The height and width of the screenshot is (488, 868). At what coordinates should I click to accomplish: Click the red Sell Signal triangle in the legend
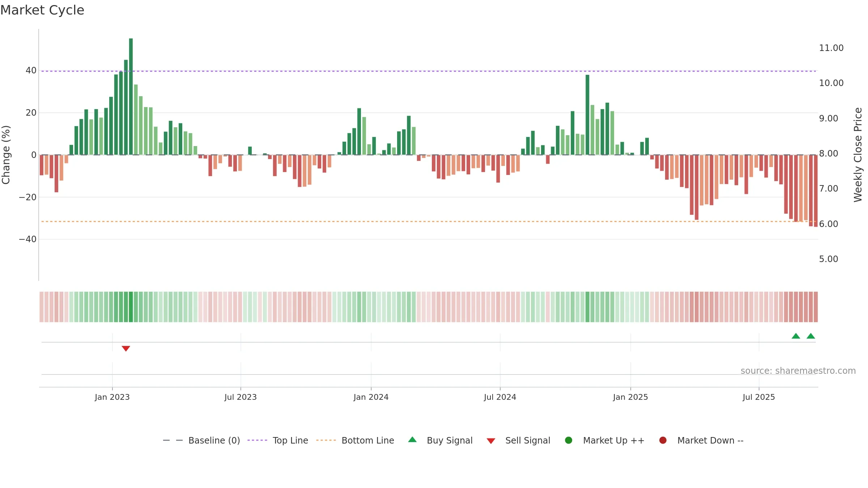pos(491,441)
